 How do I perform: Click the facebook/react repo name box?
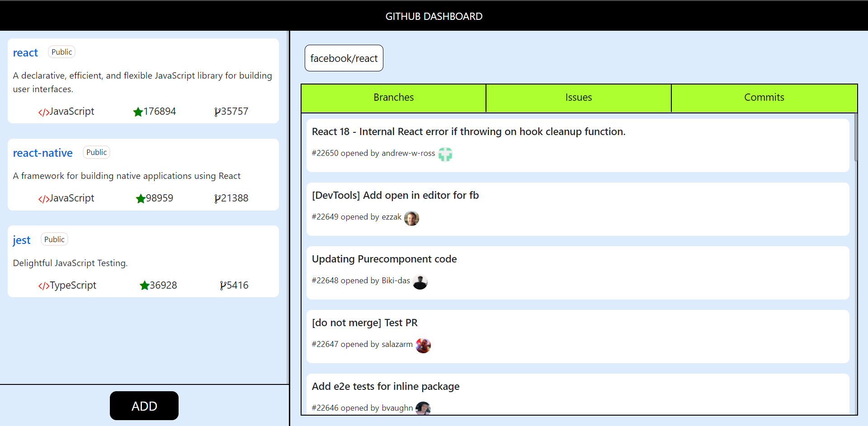[344, 58]
